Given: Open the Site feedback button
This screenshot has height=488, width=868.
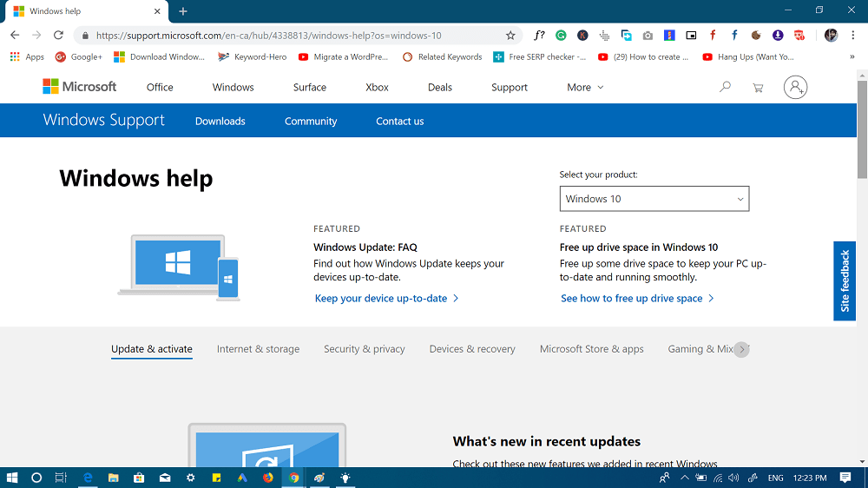Looking at the screenshot, I should tap(845, 280).
